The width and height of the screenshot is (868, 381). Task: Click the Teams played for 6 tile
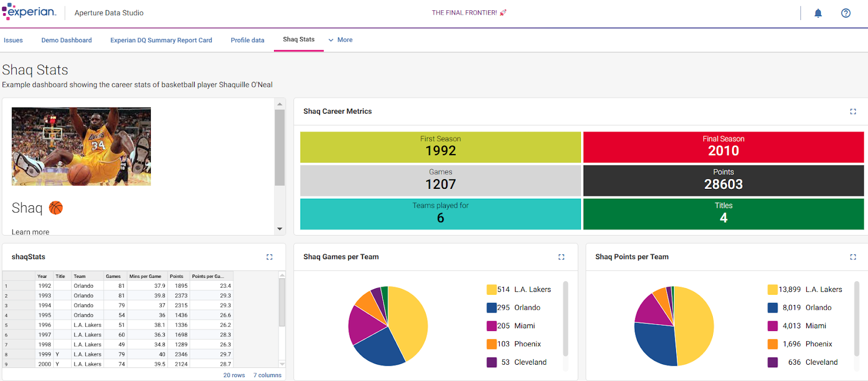coord(441,214)
